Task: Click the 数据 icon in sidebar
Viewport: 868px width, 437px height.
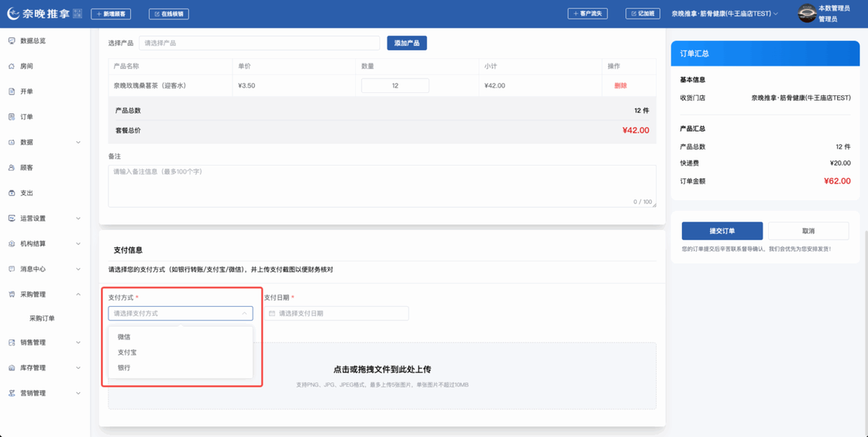Action: coord(12,142)
